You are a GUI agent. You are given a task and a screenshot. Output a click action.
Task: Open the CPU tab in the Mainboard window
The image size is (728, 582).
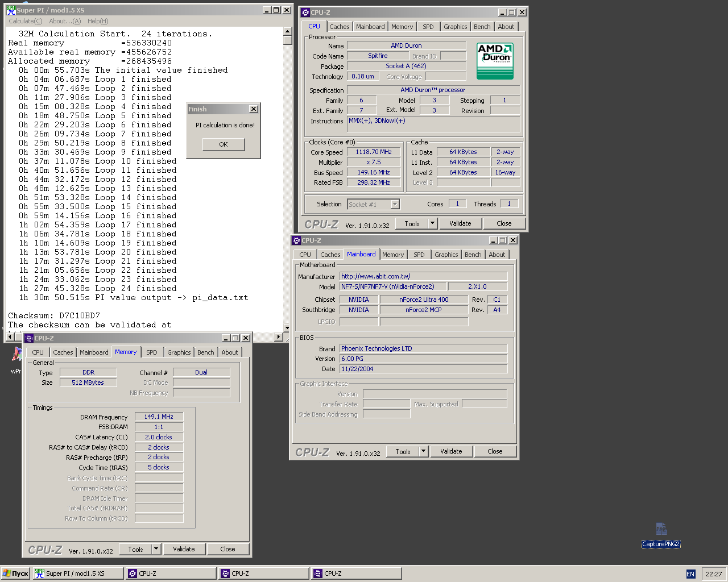coord(305,255)
